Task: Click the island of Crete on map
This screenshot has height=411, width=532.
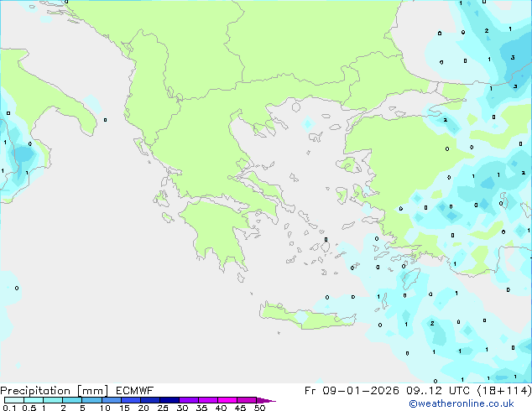Action: pos(307,316)
